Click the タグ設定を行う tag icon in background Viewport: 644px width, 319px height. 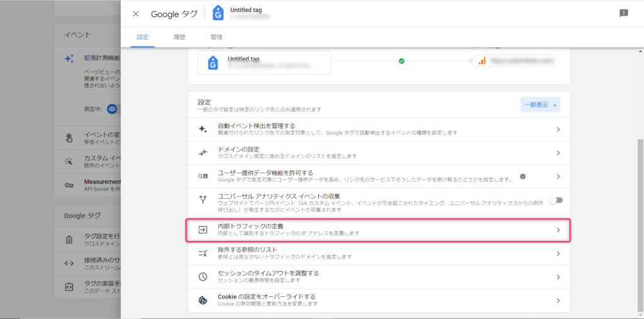click(69, 240)
